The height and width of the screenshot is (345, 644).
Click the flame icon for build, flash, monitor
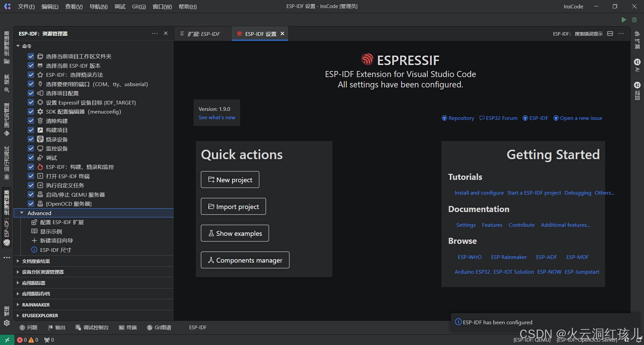coord(40,167)
